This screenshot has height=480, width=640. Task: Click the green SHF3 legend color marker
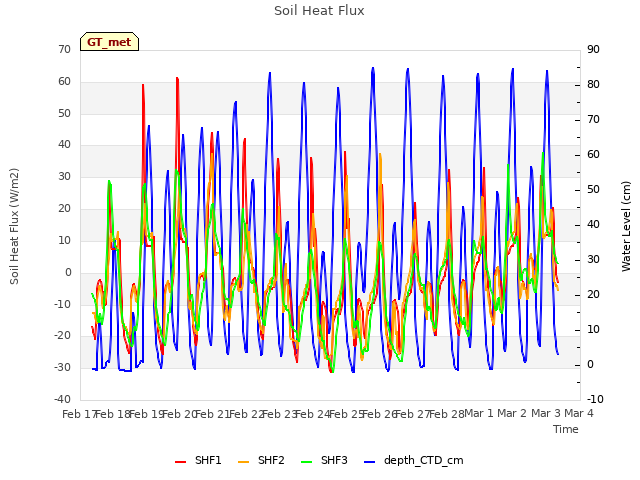coord(307,462)
